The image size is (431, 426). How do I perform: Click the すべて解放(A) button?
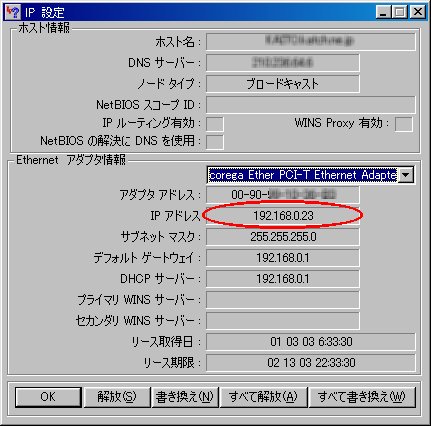point(263,397)
